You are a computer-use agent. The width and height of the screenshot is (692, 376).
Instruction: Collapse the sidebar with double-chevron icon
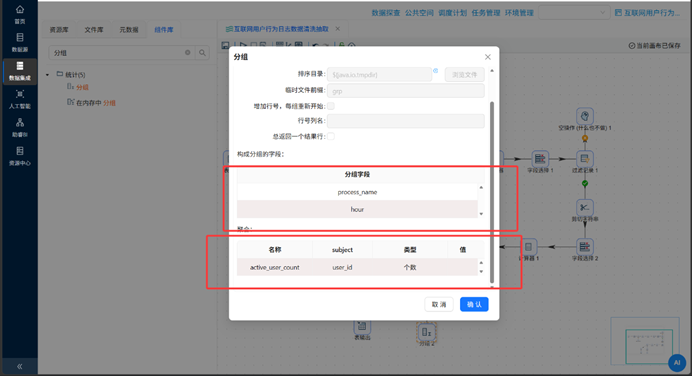20,366
